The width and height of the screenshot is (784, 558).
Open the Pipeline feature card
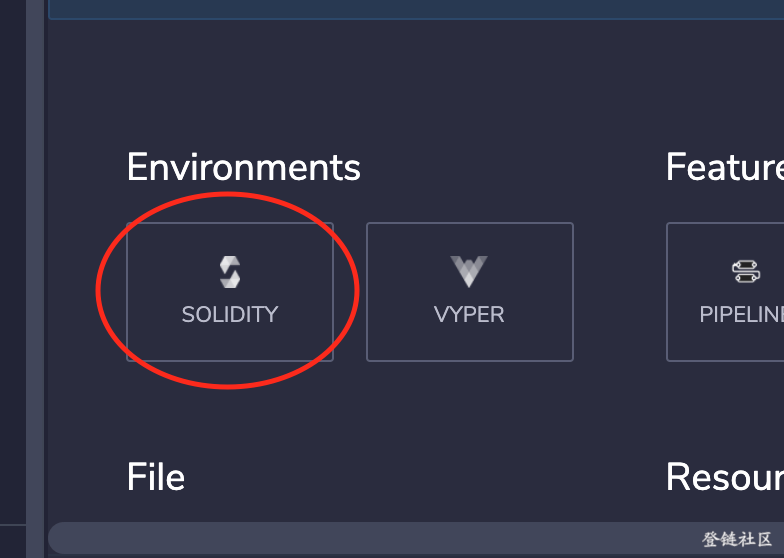(725, 292)
